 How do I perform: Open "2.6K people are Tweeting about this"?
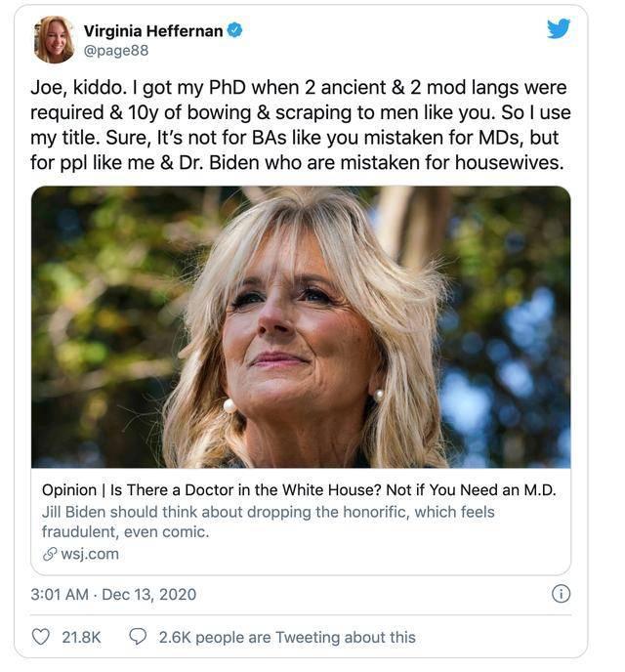click(286, 637)
